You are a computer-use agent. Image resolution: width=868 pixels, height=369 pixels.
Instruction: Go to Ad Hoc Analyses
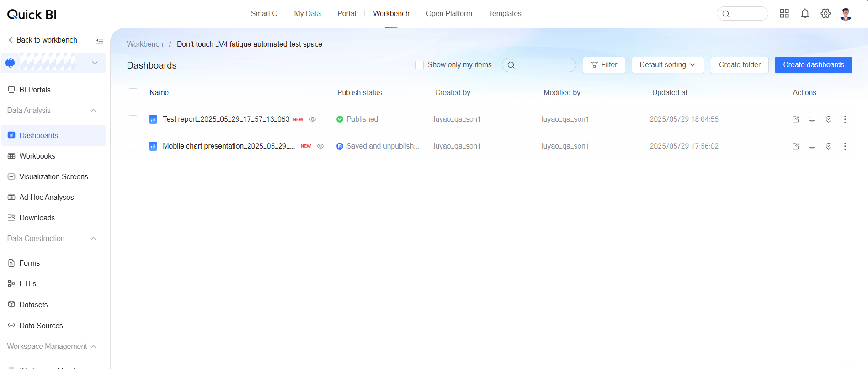tap(53, 198)
